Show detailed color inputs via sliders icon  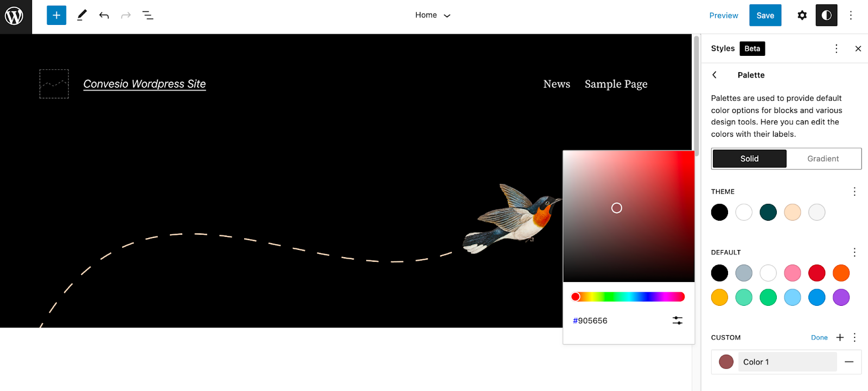click(678, 321)
